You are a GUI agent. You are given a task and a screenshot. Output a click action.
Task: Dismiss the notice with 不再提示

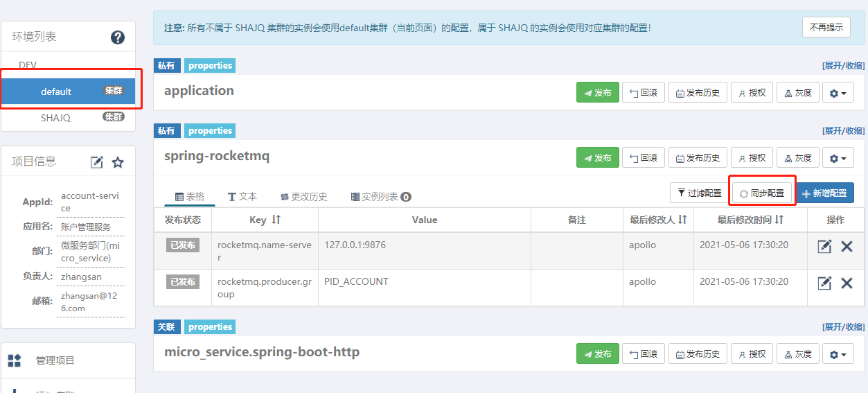coord(826,28)
